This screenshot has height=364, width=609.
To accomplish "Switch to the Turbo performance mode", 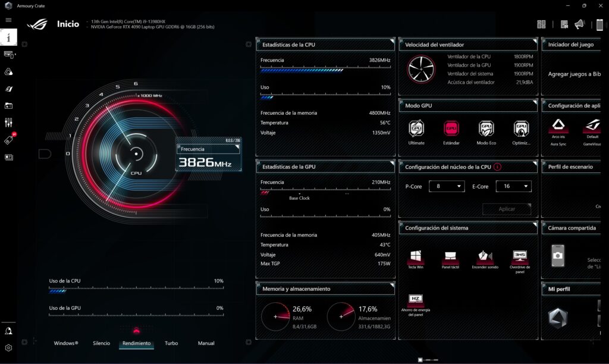I will coord(171,343).
